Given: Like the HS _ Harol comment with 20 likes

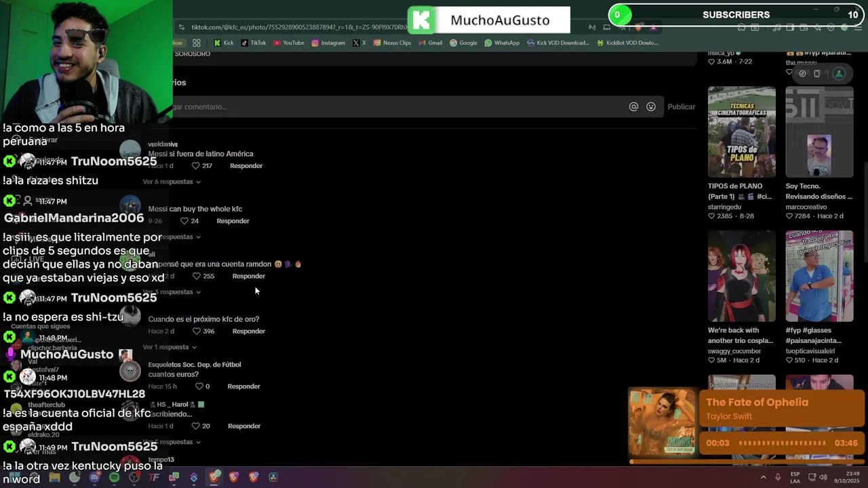Looking at the screenshot, I should pos(195,426).
